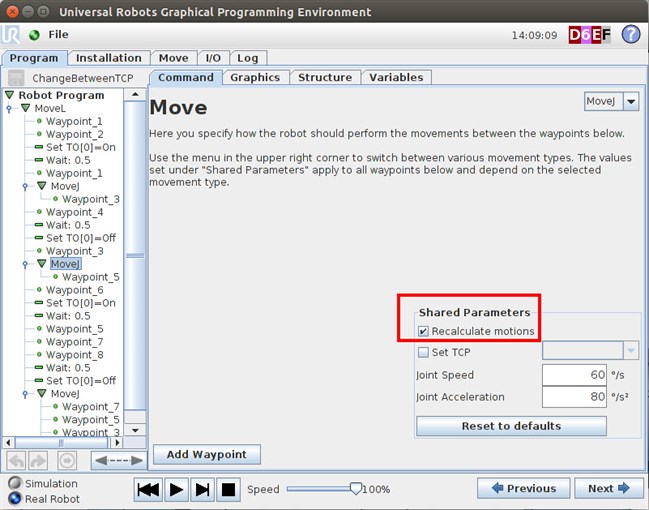The width and height of the screenshot is (649, 510).
Task: Click the Speed slider handle
Action: (356, 489)
